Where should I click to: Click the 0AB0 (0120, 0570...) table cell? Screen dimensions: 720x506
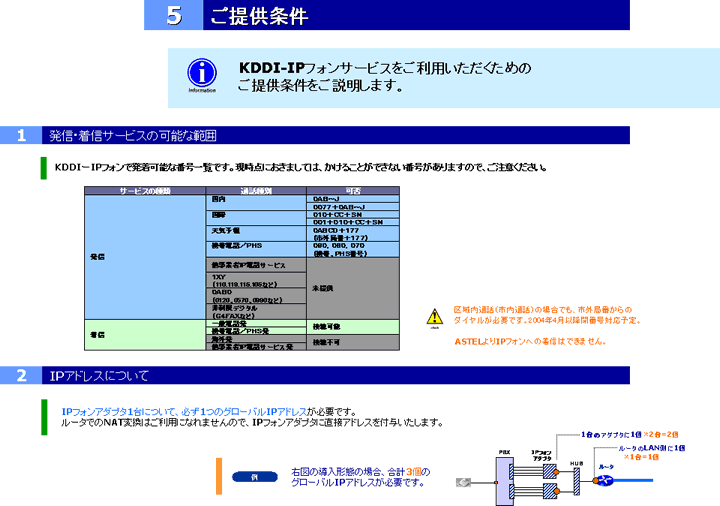pos(256,296)
